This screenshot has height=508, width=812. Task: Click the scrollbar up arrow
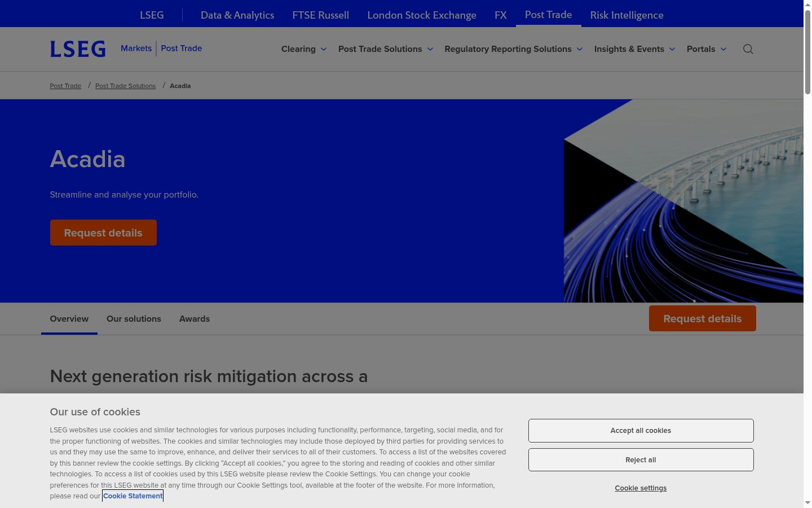click(x=807, y=5)
